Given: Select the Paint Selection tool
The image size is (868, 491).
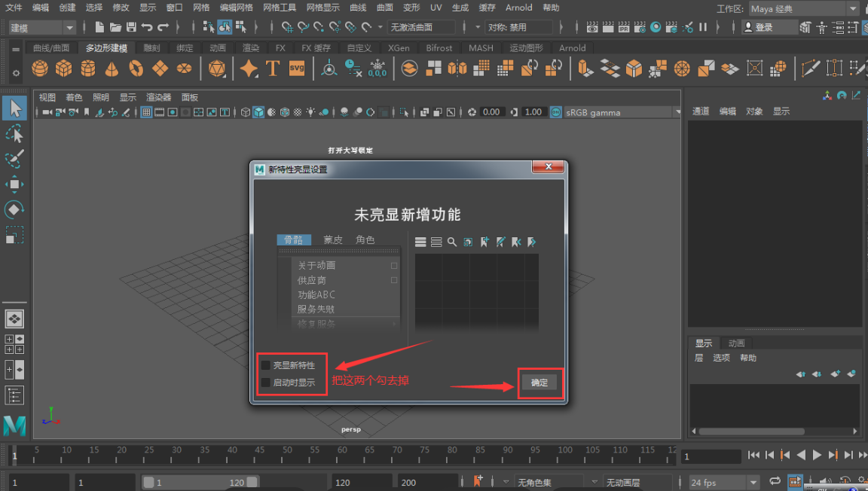Looking at the screenshot, I should [x=14, y=158].
